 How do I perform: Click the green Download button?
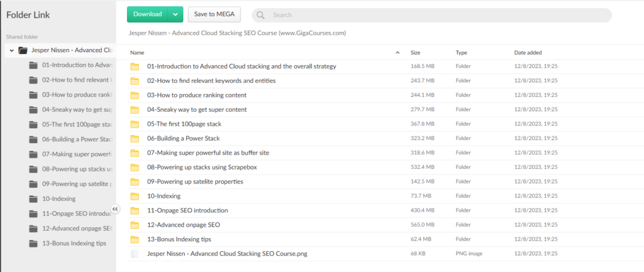(x=147, y=14)
